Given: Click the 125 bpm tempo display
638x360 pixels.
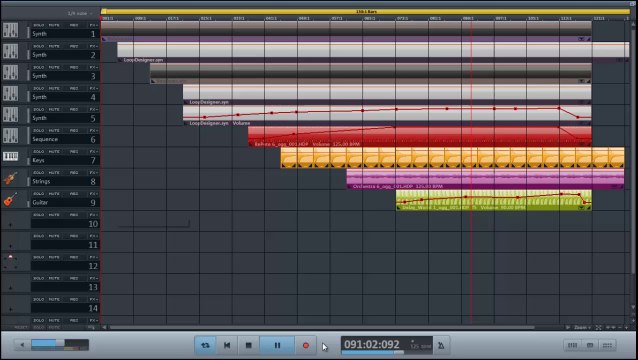Looking at the screenshot, I should click(420, 346).
